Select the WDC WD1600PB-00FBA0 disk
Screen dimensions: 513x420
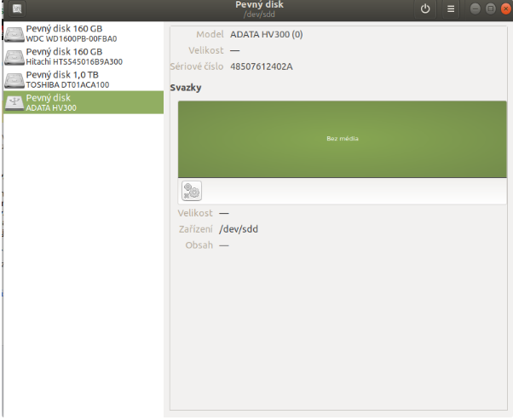84,33
